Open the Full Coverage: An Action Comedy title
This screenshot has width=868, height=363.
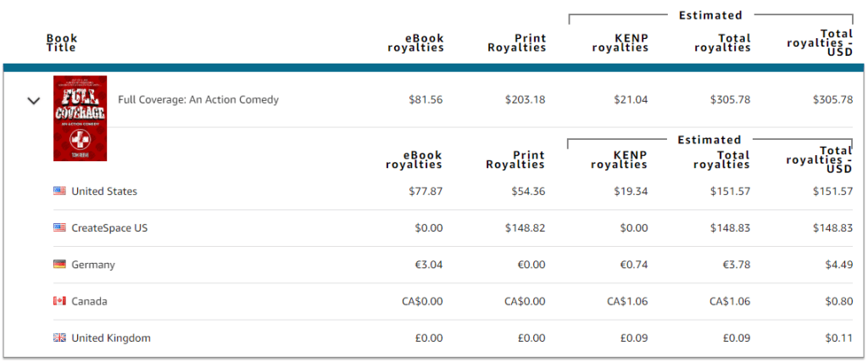tap(198, 100)
